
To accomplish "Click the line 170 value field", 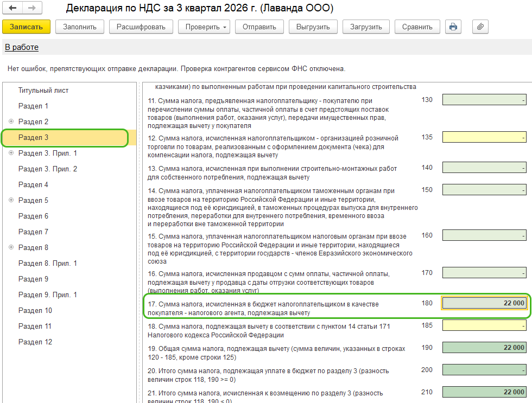I will coord(484,273).
